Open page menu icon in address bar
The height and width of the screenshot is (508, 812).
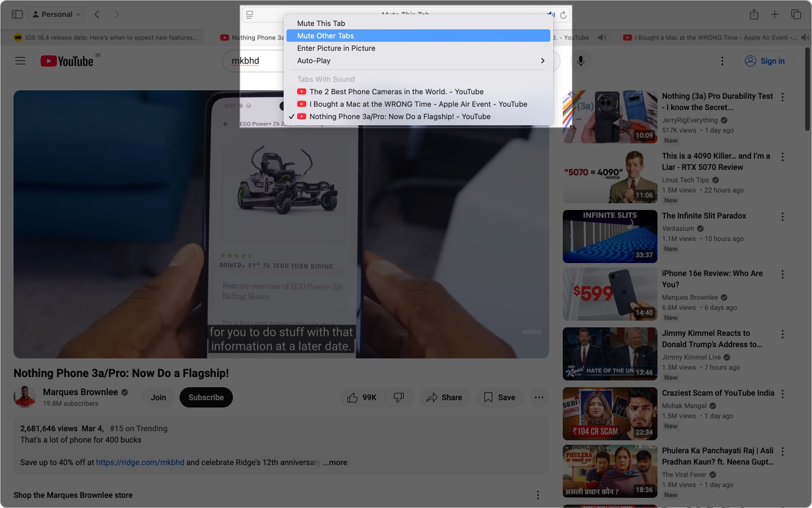click(x=250, y=15)
